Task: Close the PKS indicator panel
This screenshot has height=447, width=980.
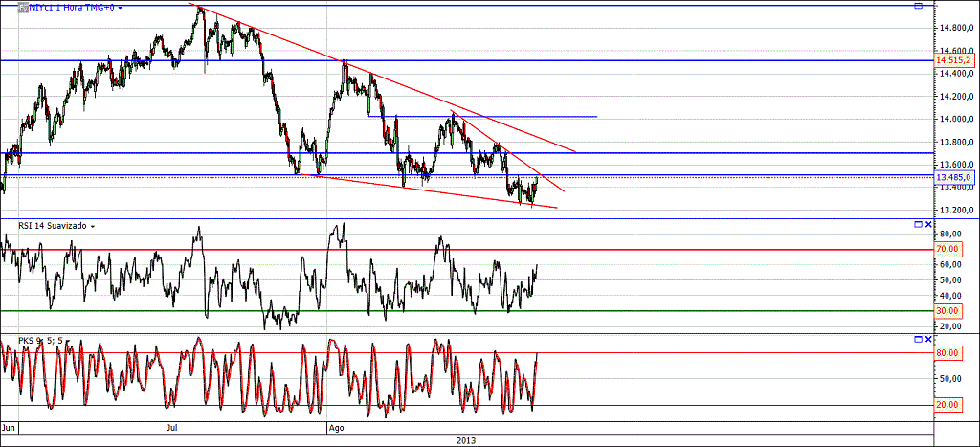Action: tap(928, 339)
